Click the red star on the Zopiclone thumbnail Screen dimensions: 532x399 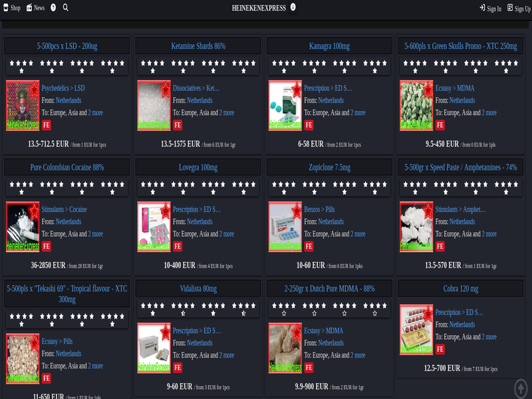[x=297, y=210]
